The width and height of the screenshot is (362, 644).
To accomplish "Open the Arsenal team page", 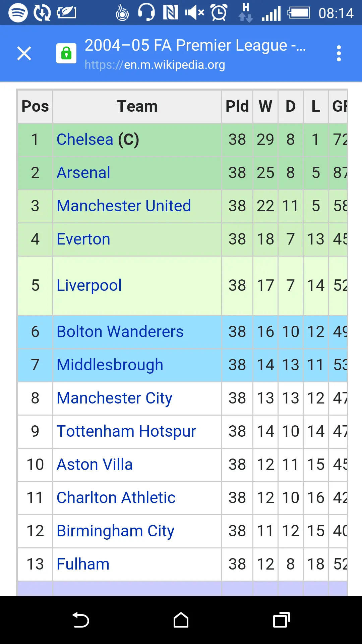I will (83, 173).
